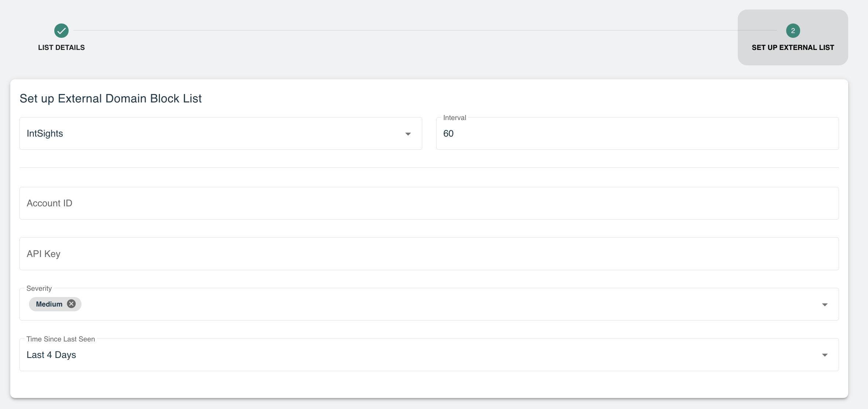This screenshot has height=409, width=868.
Task: Click the Interval field showing 60
Action: coord(637,134)
